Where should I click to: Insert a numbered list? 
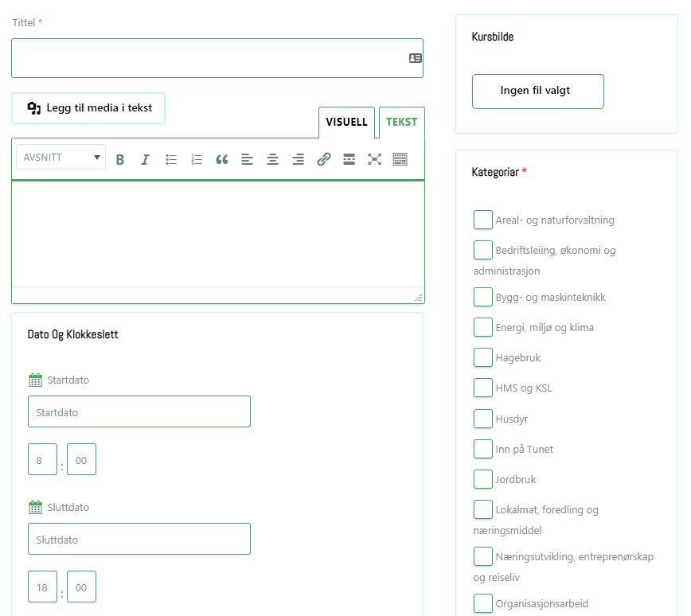[197, 159]
